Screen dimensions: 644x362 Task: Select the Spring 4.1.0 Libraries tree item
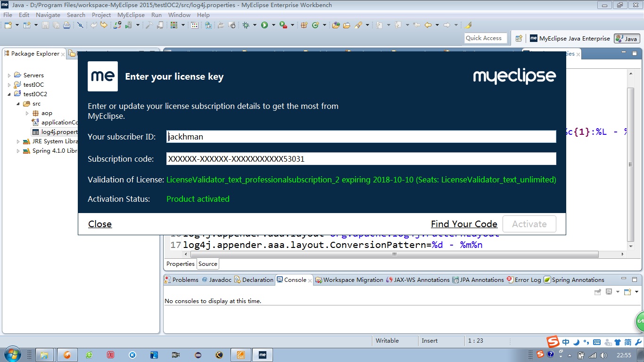tap(50, 151)
